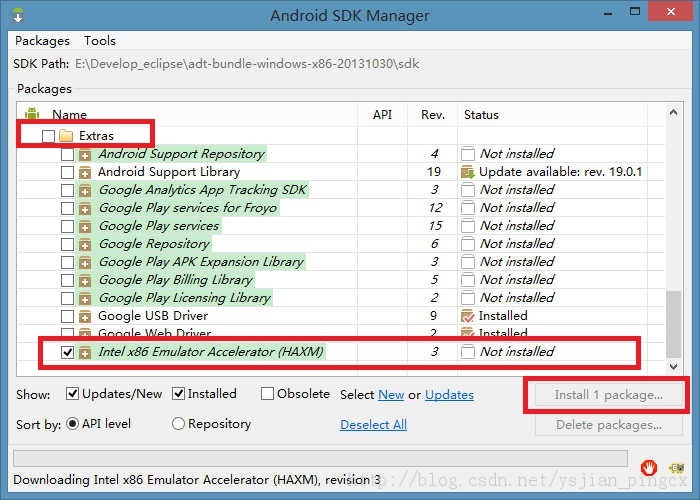
Task: Click the New link to select new packages
Action: (391, 395)
